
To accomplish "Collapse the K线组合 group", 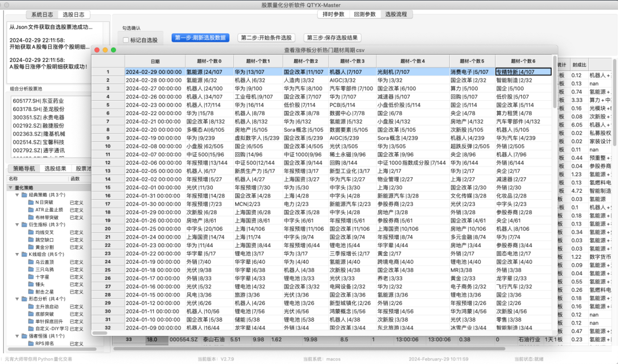I will pos(17,255).
